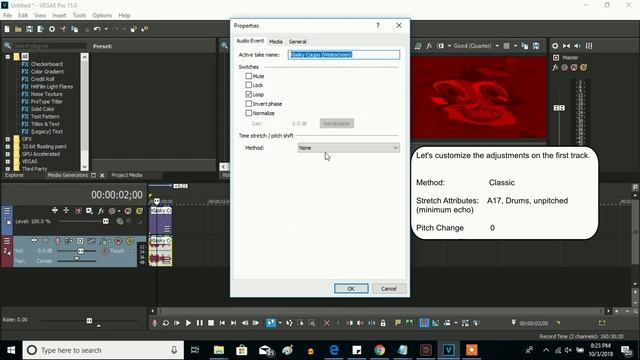This screenshot has width=640, height=360.
Task: Go to end of project transport icon
Action: click(233, 323)
